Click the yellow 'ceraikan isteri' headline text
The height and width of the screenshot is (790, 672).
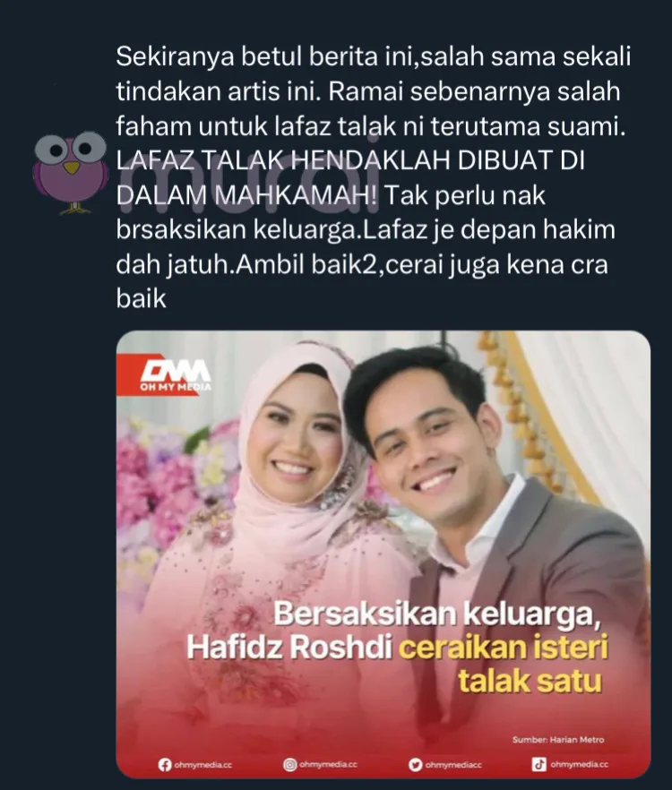(x=504, y=648)
